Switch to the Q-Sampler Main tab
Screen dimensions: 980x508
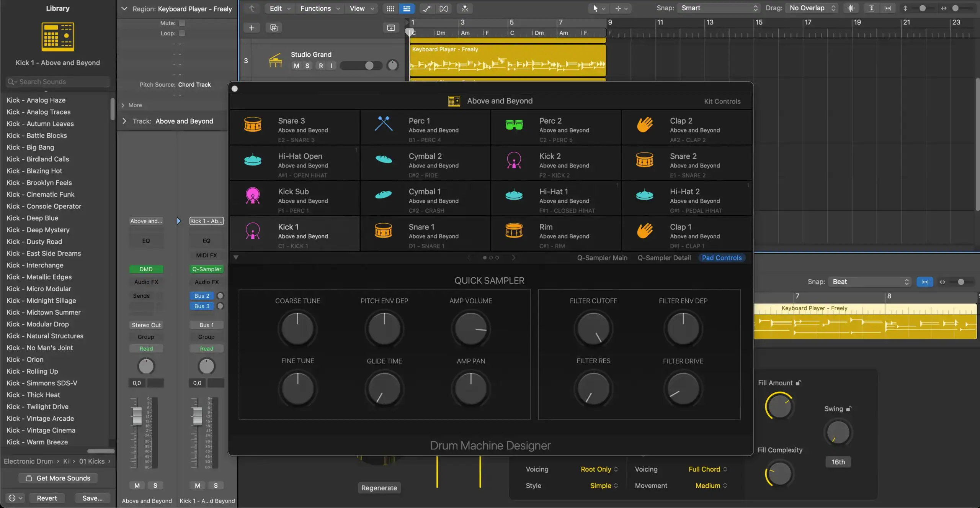(602, 257)
